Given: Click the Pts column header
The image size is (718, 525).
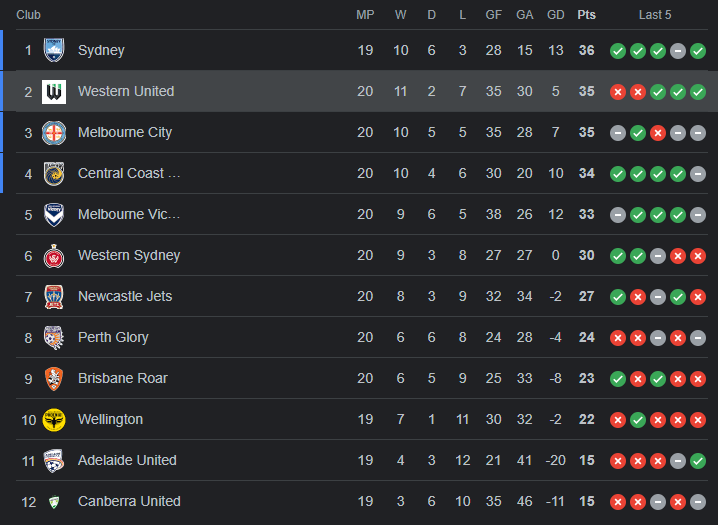Looking at the screenshot, I should [x=586, y=15].
